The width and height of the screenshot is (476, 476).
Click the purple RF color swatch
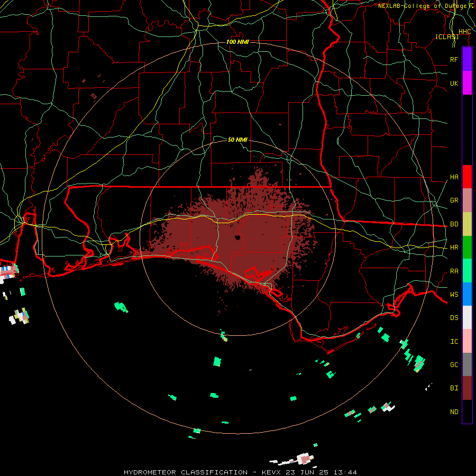467,59
